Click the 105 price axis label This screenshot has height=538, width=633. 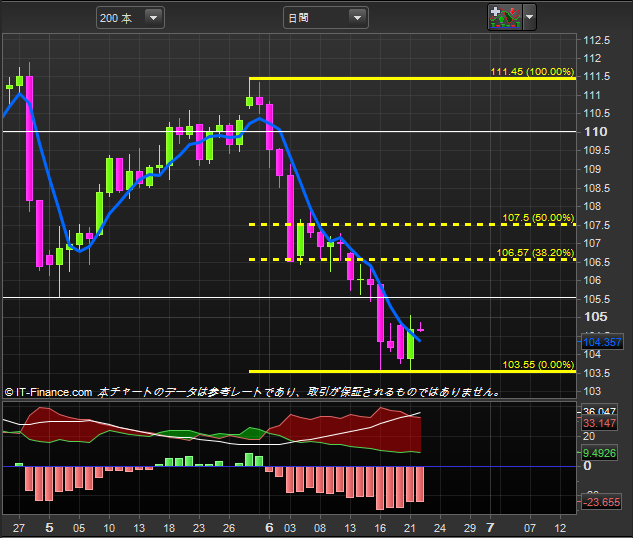[595, 317]
